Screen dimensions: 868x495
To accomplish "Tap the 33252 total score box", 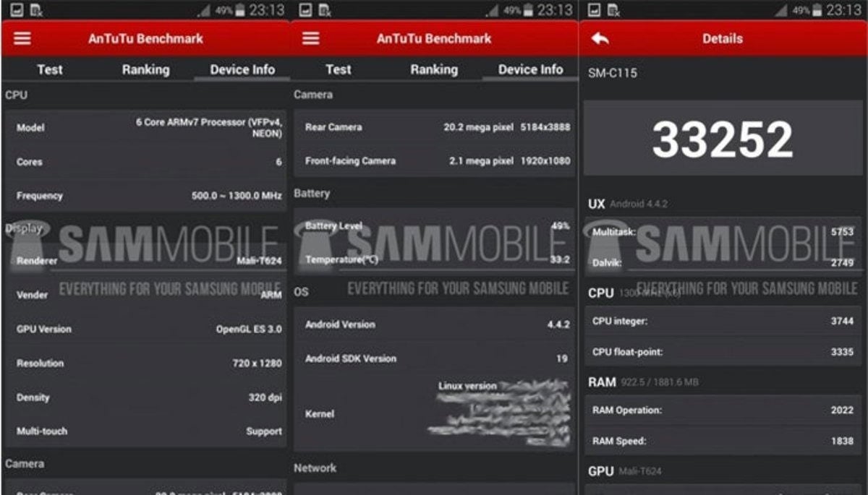I will [x=723, y=139].
